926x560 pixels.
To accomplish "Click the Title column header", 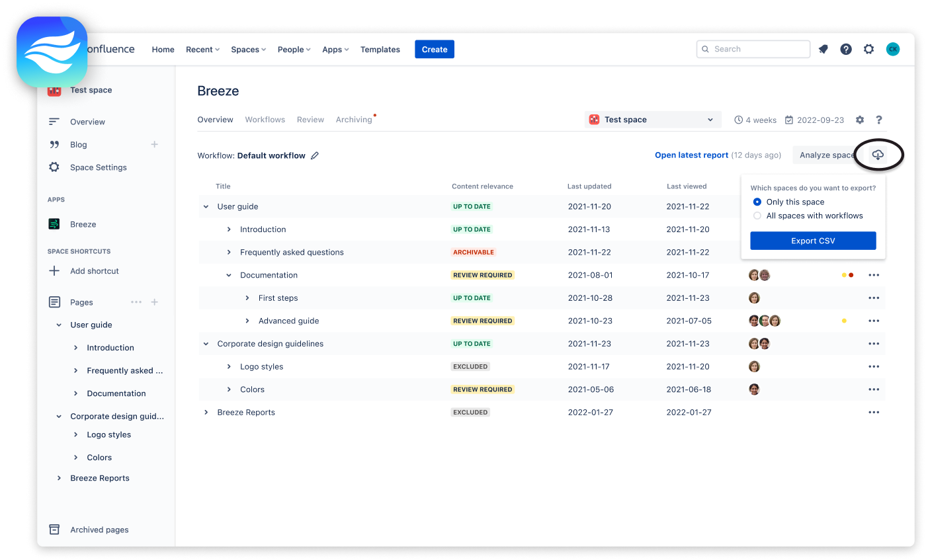I will (223, 186).
